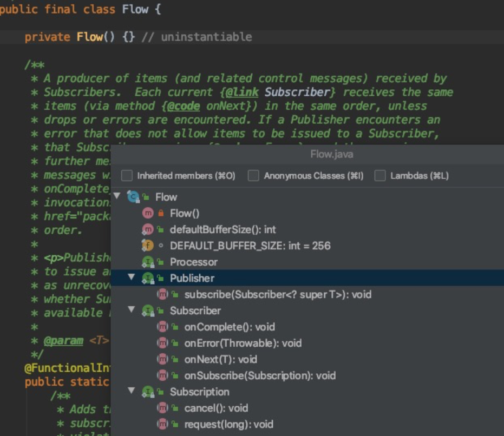504x436 pixels.
Task: Click the Subscriber link in Javadoc comment
Action: 297,92
